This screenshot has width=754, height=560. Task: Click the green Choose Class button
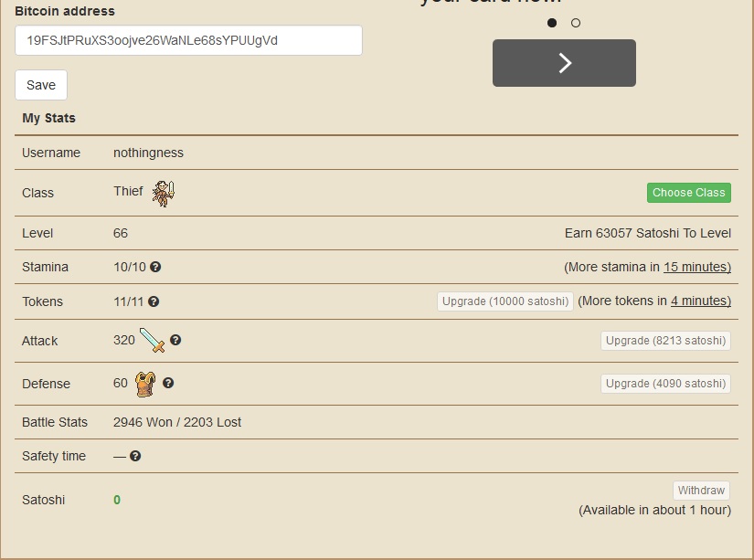(x=688, y=193)
